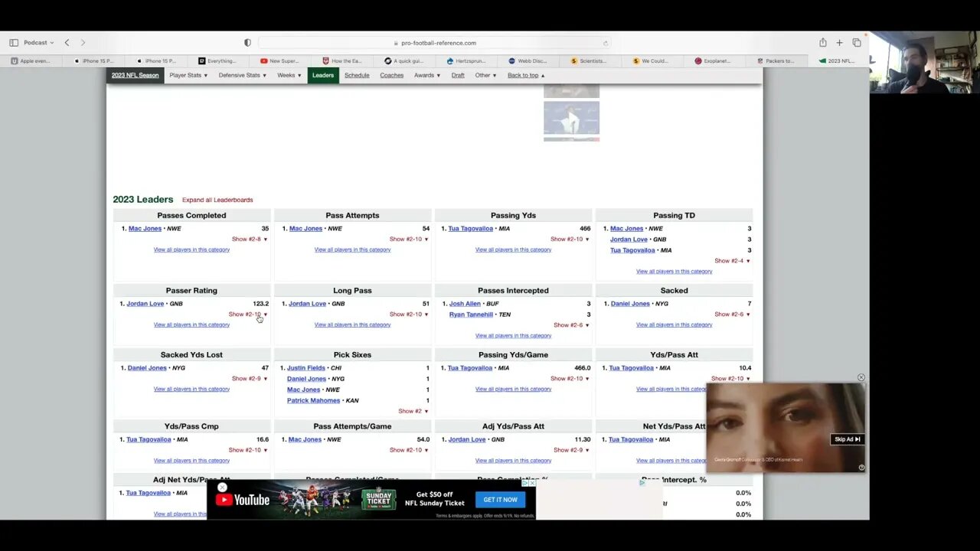The height and width of the screenshot is (551, 980).
Task: Open the Safari share icon
Action: pos(822,43)
